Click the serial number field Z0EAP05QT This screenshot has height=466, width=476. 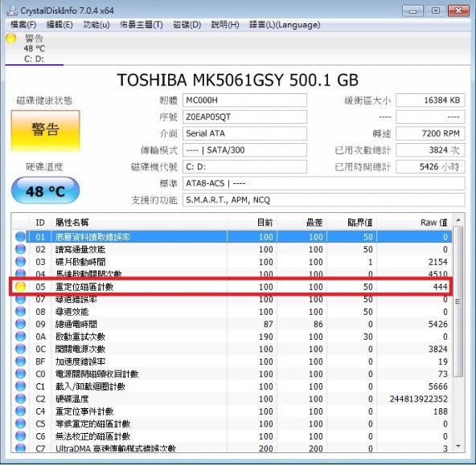click(244, 117)
